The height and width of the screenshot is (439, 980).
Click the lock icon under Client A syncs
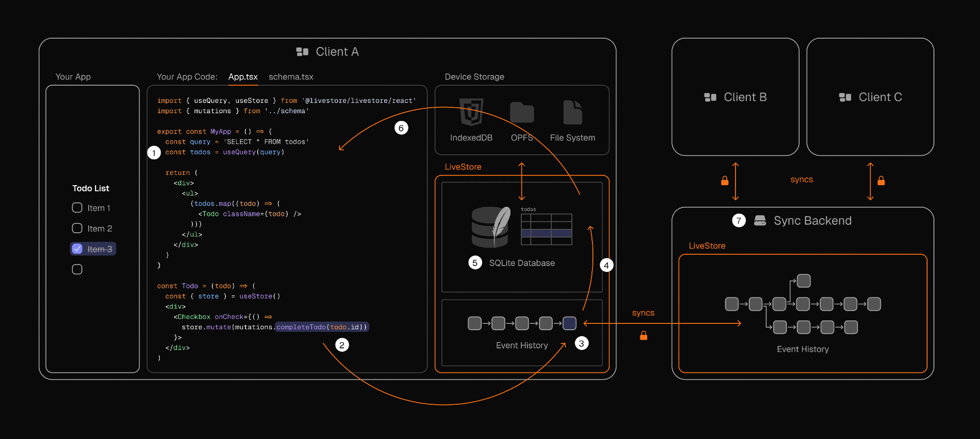coord(644,336)
